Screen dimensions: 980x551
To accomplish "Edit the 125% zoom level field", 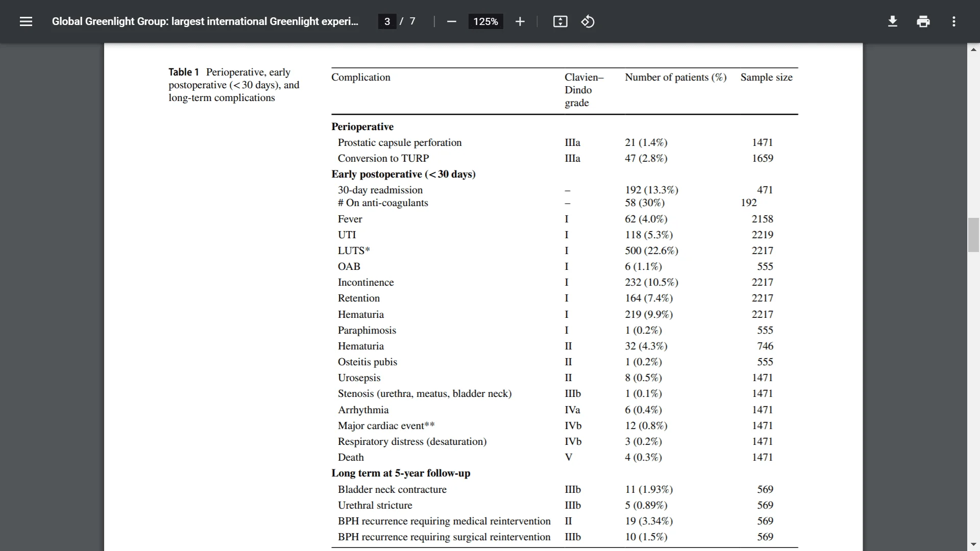I will click(x=485, y=21).
